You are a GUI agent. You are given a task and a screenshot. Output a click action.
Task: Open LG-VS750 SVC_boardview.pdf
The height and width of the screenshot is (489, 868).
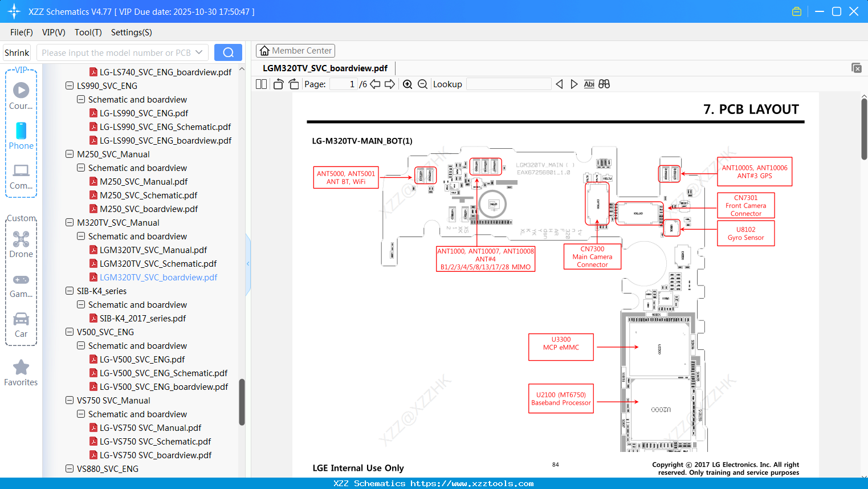(x=156, y=455)
